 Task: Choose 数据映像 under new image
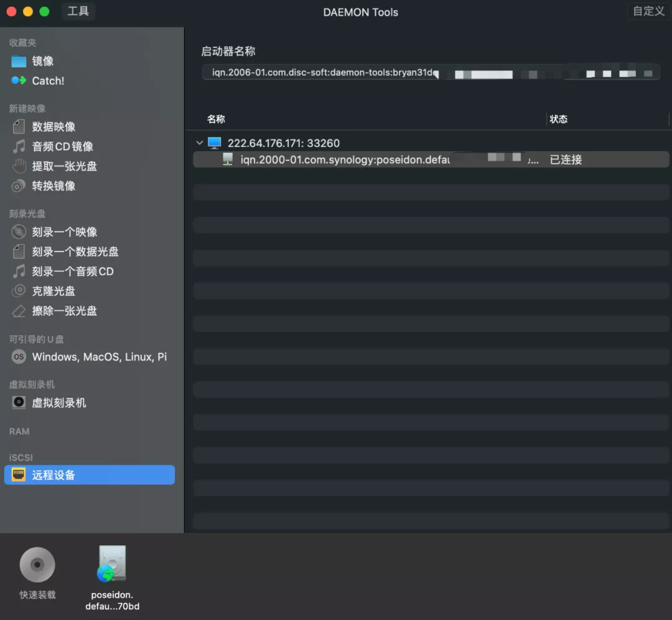click(x=54, y=127)
